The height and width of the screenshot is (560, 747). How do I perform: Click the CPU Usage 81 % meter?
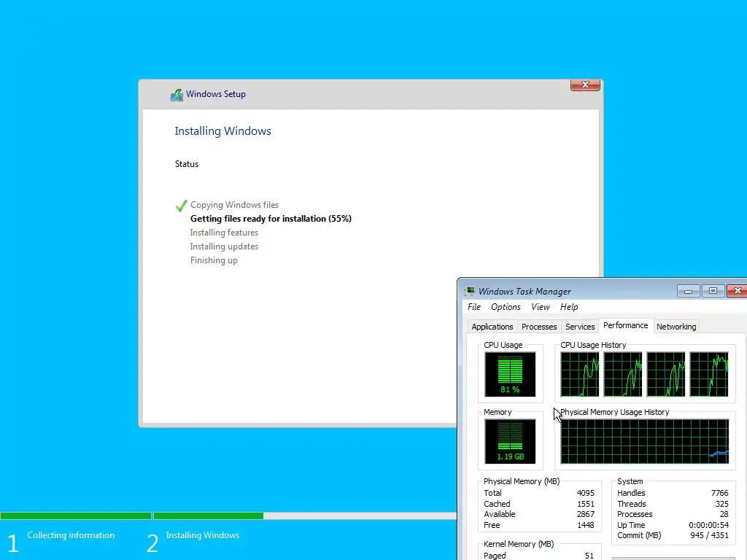pyautogui.click(x=510, y=374)
